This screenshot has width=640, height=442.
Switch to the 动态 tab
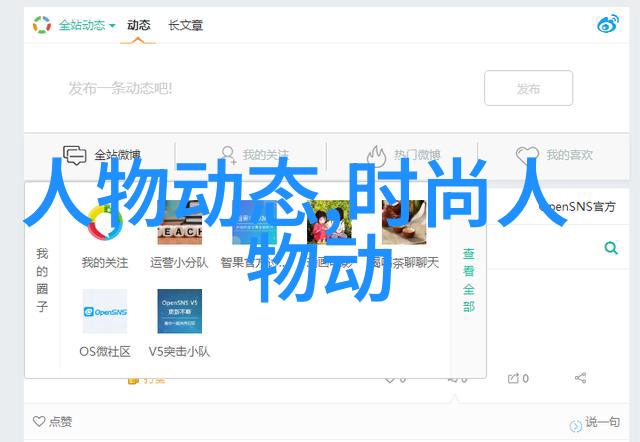139,25
